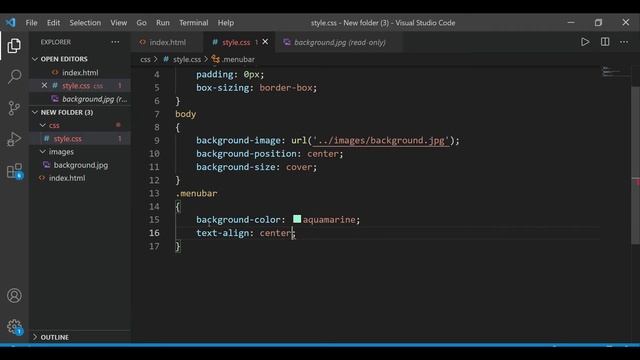640x360 pixels.
Task: Open the Help menu
Action: 226,23
